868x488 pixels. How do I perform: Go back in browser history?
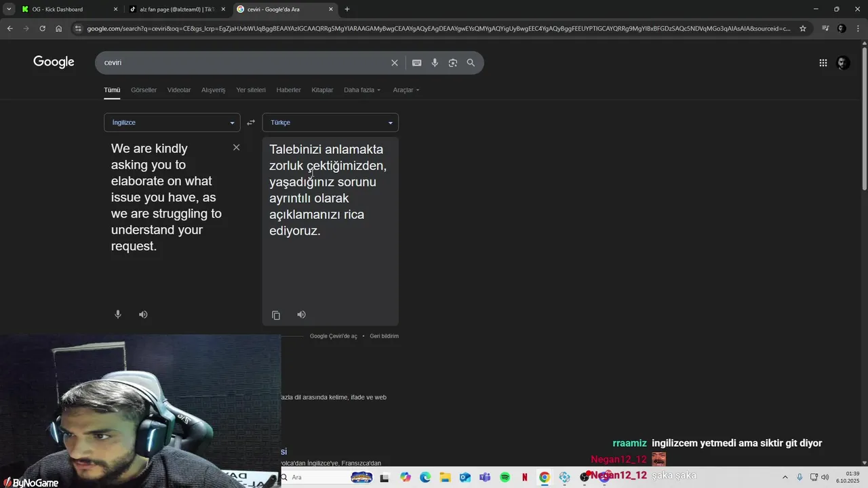tap(9, 28)
